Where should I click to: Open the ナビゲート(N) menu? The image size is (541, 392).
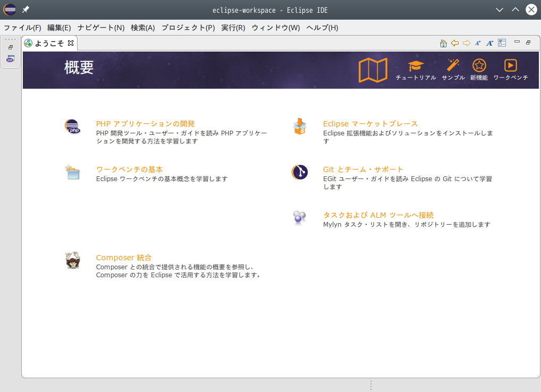tap(101, 28)
